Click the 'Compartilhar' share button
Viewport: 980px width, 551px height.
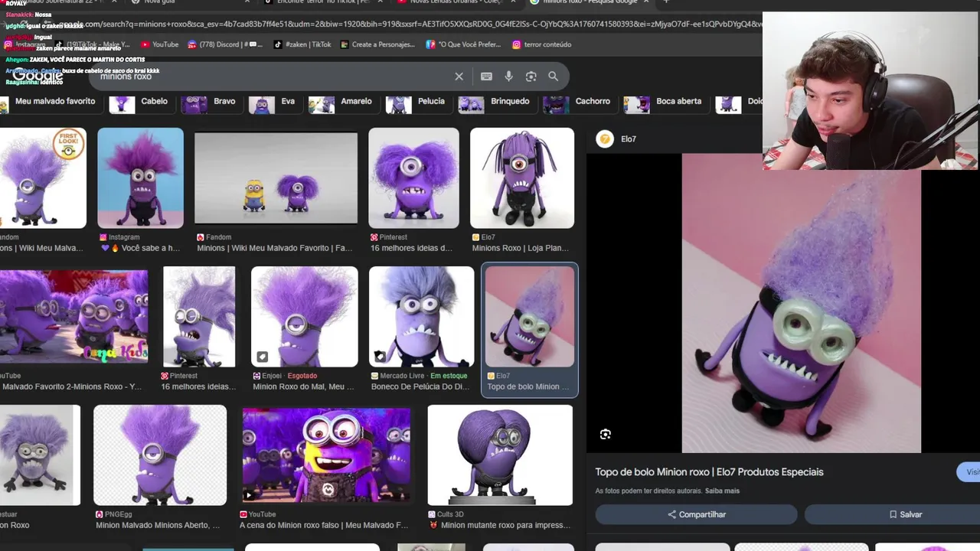(697, 514)
